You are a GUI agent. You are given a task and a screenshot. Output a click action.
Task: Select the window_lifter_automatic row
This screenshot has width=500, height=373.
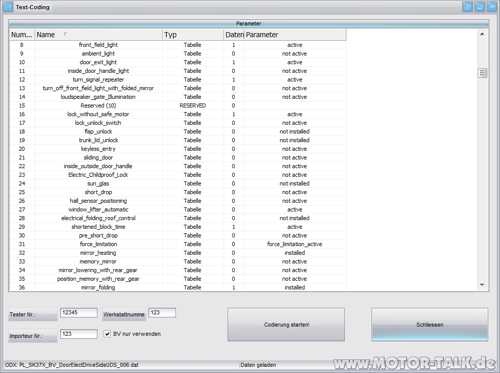click(x=178, y=209)
